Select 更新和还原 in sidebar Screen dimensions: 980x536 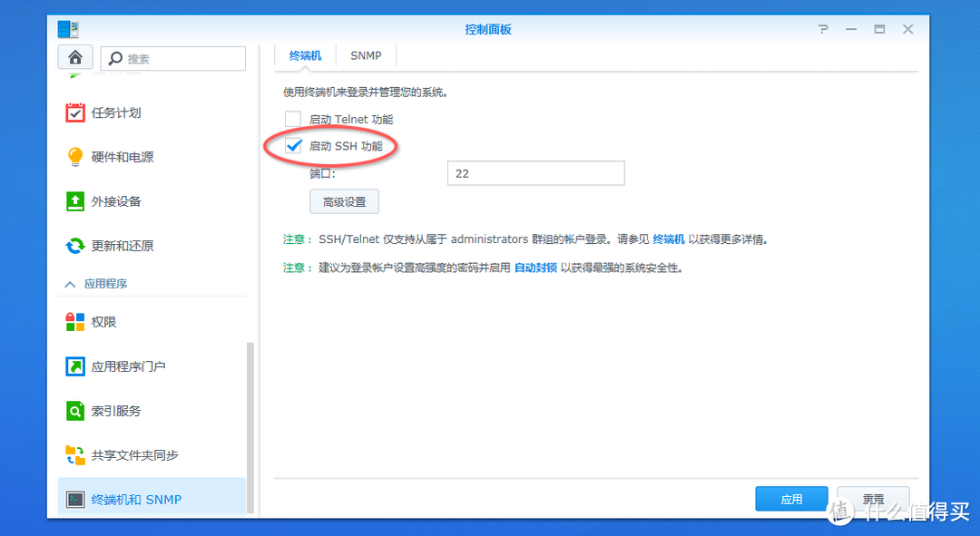point(122,246)
